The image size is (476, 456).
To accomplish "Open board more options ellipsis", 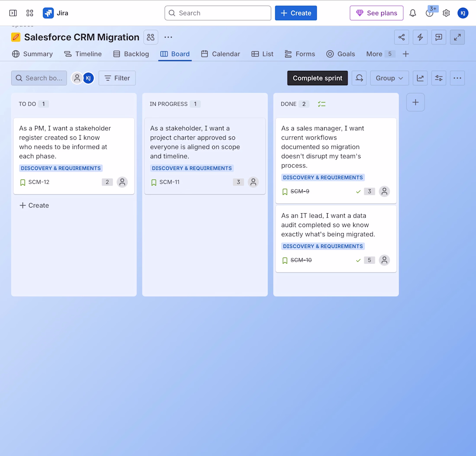I will click(x=457, y=78).
